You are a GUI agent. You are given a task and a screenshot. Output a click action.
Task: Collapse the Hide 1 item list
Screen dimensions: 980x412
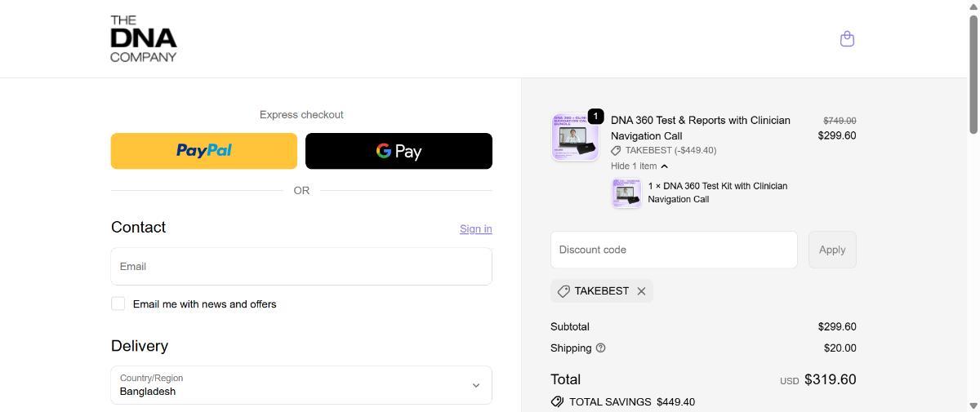pos(639,166)
